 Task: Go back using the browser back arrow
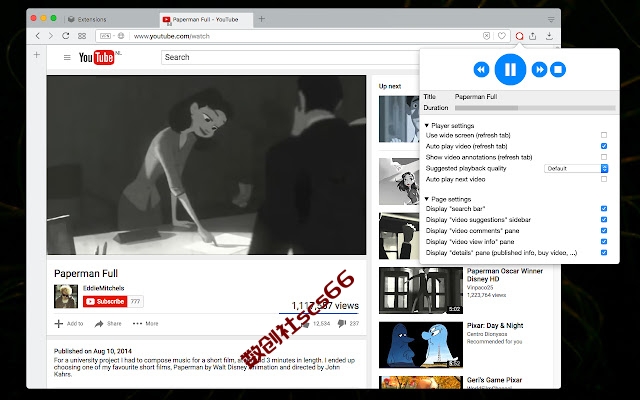click(38, 36)
